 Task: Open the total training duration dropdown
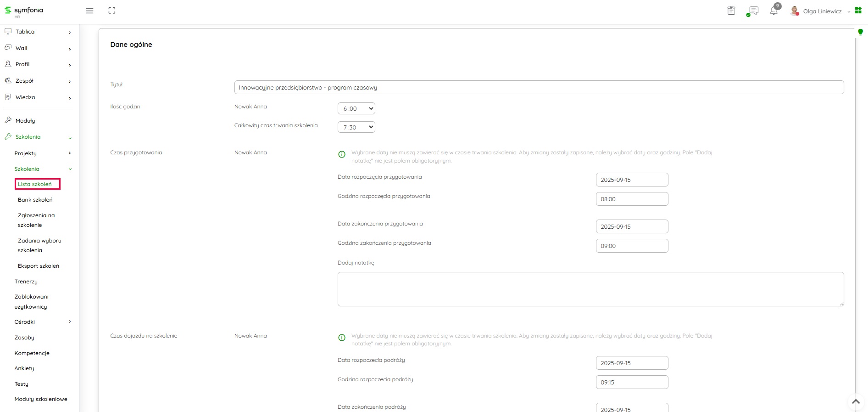point(356,127)
